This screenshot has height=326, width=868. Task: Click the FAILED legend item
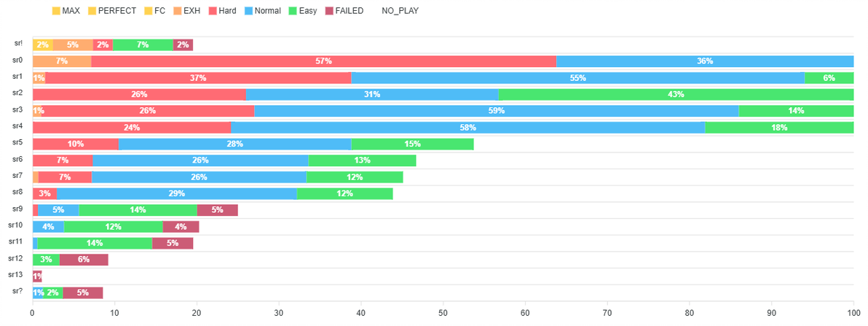[343, 10]
